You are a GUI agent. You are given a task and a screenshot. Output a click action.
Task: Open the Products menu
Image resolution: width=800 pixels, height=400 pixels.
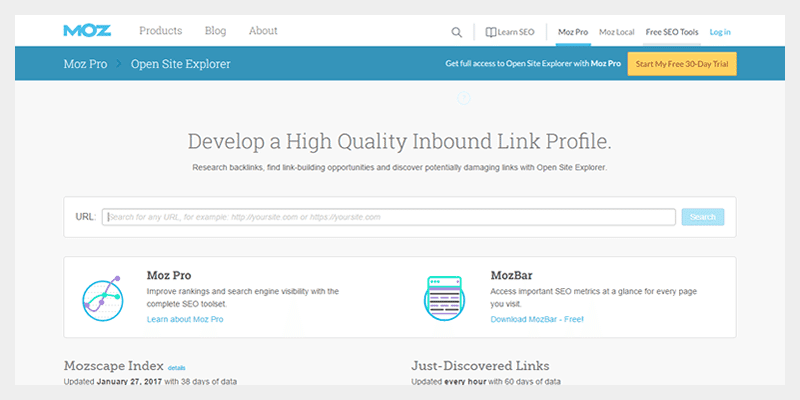(x=160, y=31)
